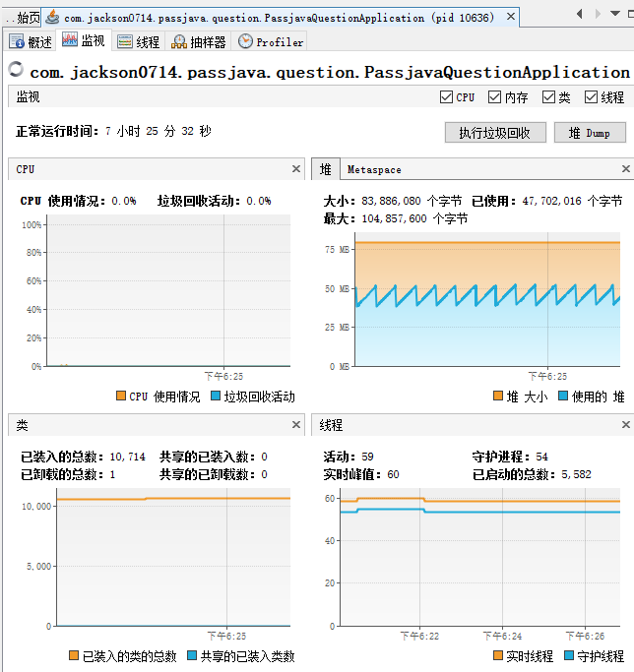Open the document list dropdown arrow
The height and width of the screenshot is (672, 634).
(x=621, y=14)
